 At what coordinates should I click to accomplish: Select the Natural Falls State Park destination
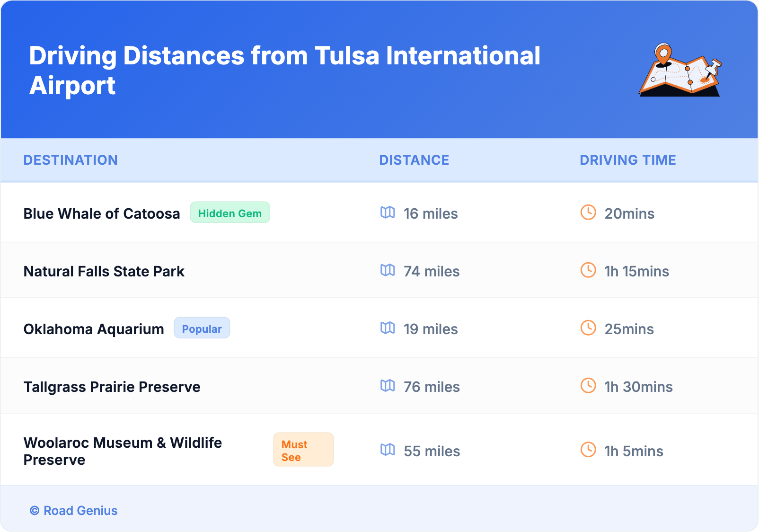coord(104,271)
